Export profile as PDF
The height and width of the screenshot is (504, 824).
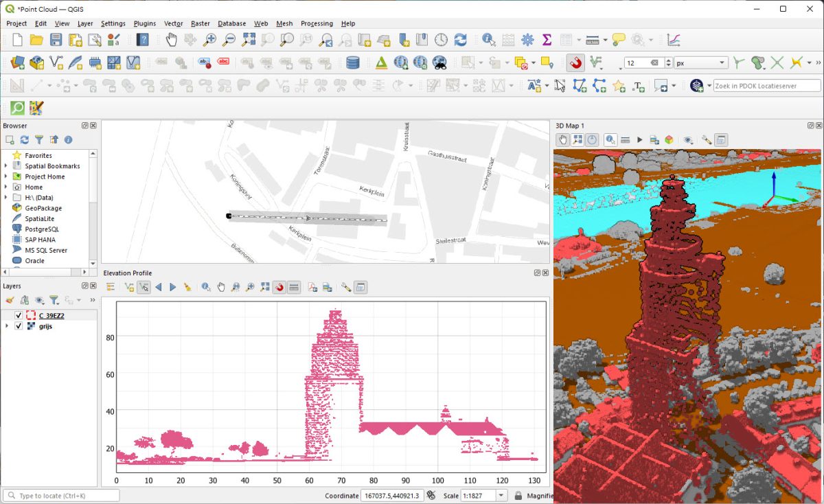click(x=311, y=286)
